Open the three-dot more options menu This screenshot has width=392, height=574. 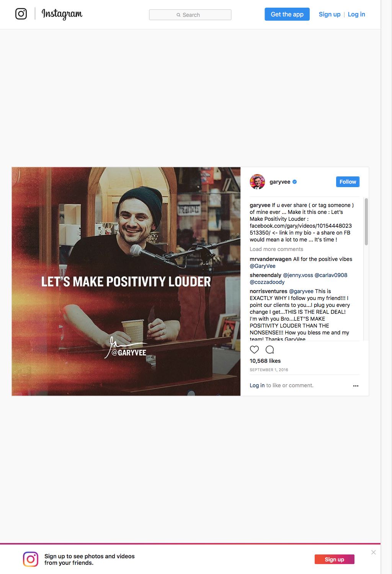click(356, 386)
